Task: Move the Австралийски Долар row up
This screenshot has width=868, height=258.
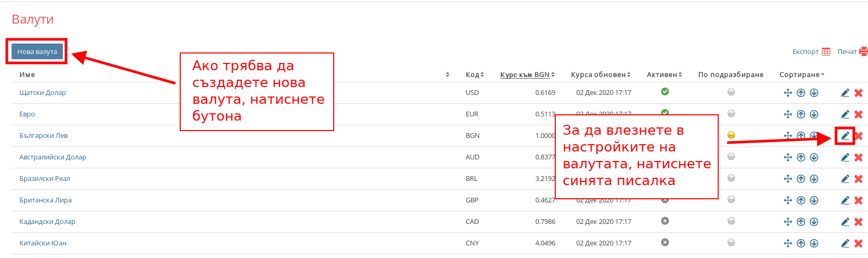Action: (801, 157)
